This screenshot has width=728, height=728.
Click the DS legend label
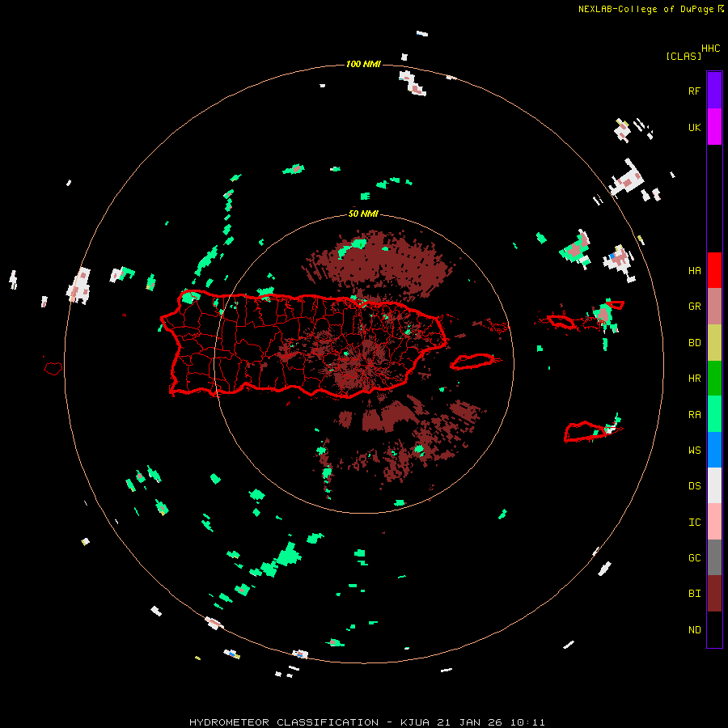pos(694,486)
